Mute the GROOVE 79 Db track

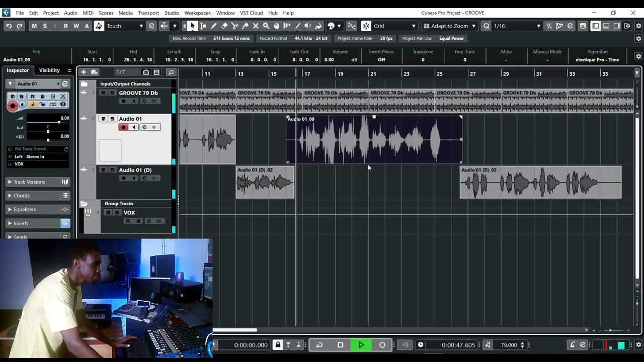point(103,93)
